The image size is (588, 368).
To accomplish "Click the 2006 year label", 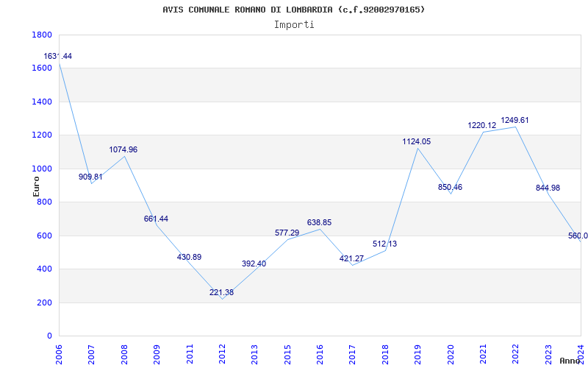I will [x=59, y=355].
